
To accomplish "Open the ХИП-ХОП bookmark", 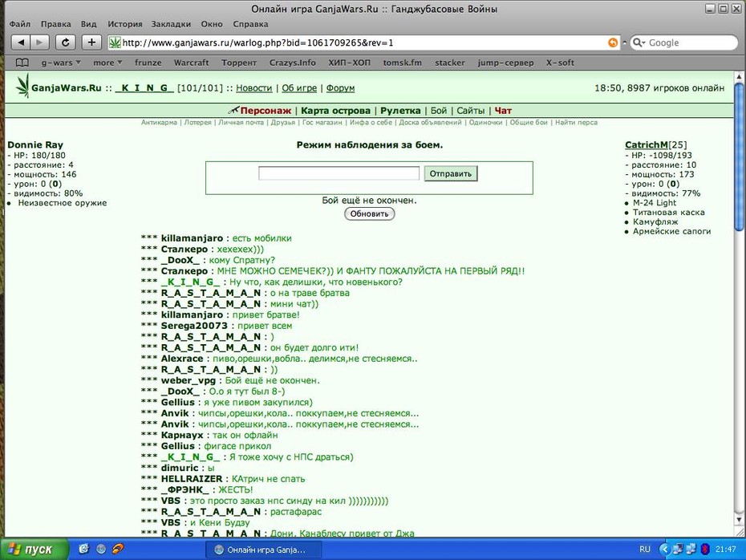I will click(349, 63).
